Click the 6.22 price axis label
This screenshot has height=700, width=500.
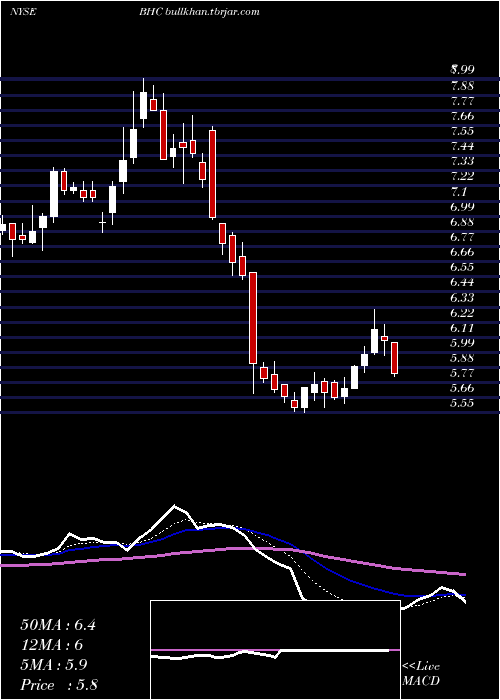[x=462, y=312]
